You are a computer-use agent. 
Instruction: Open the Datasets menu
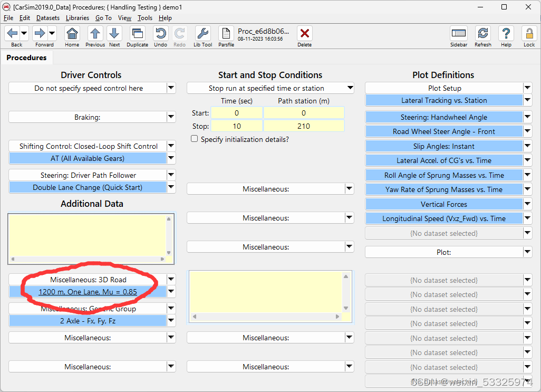coord(48,17)
